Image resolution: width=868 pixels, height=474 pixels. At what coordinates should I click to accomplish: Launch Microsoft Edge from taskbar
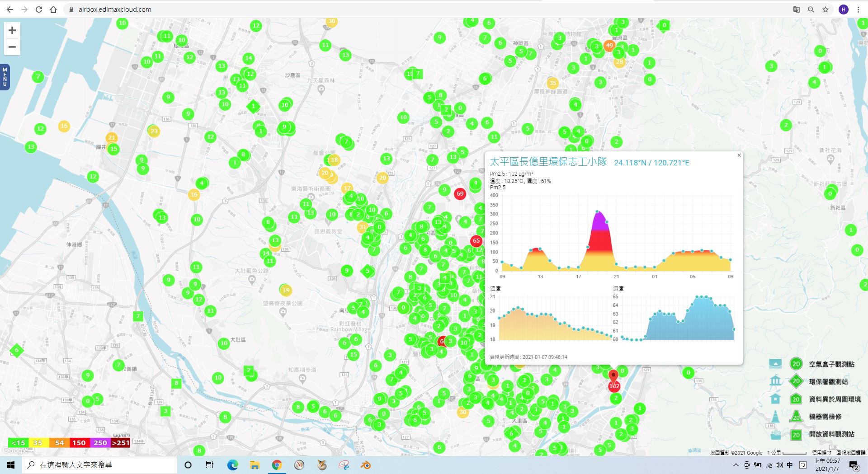(232, 465)
